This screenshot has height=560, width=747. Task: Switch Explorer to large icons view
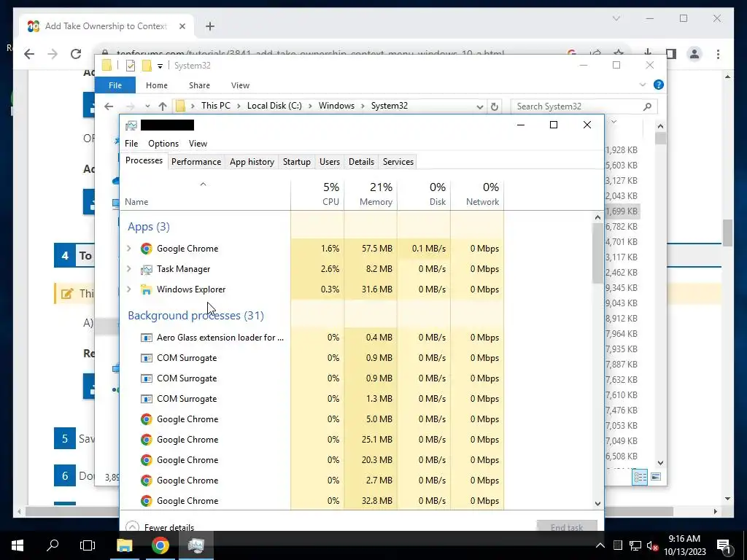[656, 477]
